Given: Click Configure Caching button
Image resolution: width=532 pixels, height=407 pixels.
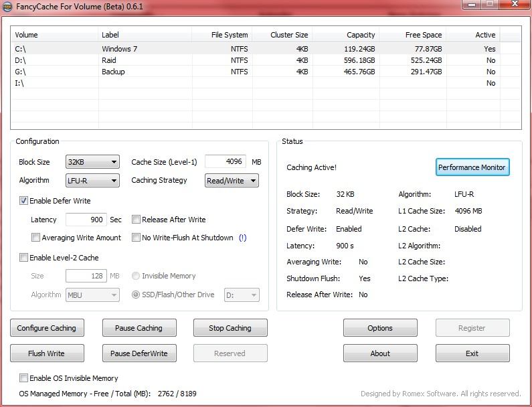Looking at the screenshot, I should click(47, 328).
